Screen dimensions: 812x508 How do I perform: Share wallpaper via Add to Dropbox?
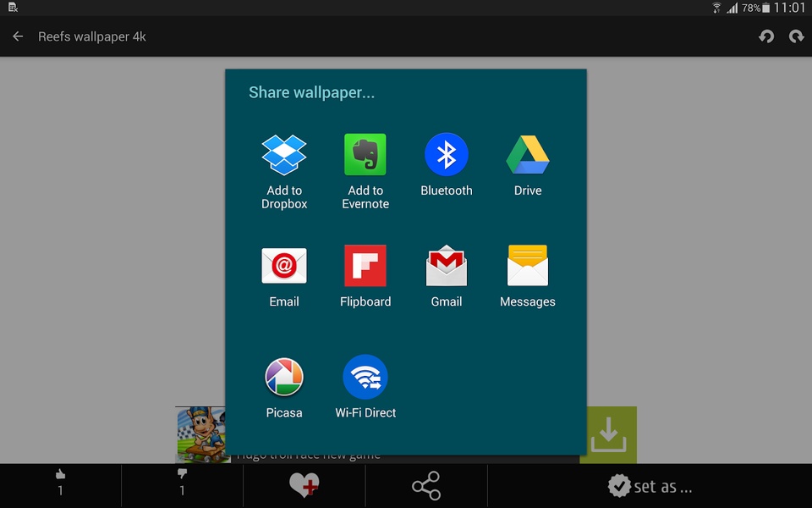pos(284,171)
